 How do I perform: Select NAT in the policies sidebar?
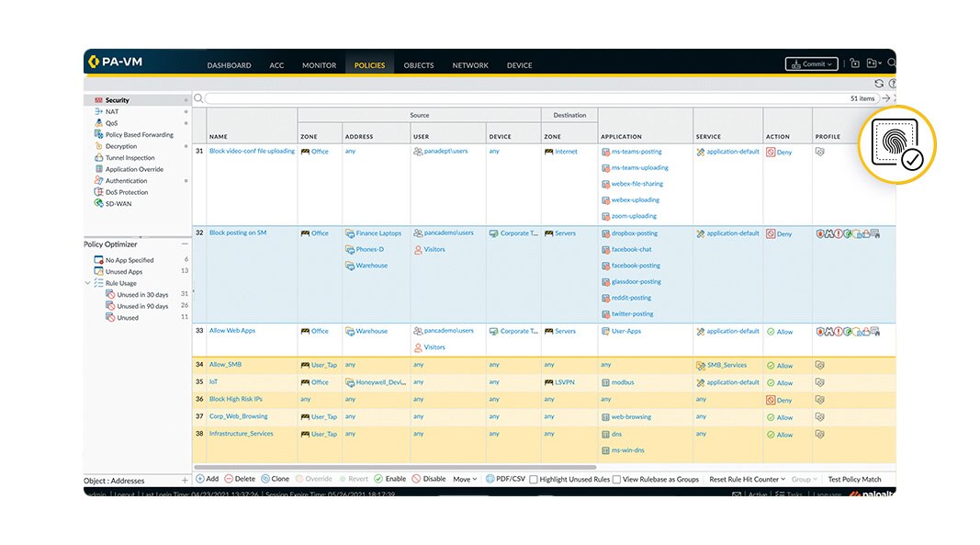tap(111, 111)
